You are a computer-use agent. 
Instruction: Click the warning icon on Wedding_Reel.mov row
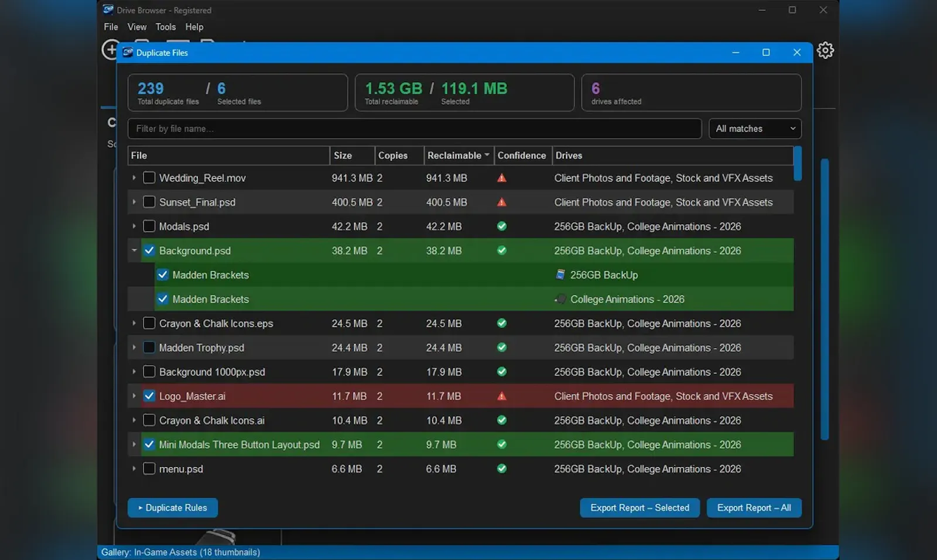[x=502, y=178]
